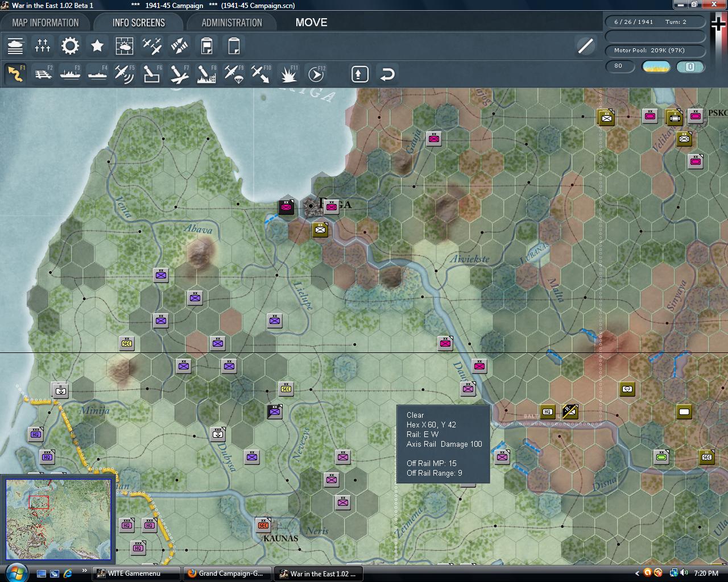Open the losses screen with crosses icon
Screen dimensions: 728x582
pos(43,45)
